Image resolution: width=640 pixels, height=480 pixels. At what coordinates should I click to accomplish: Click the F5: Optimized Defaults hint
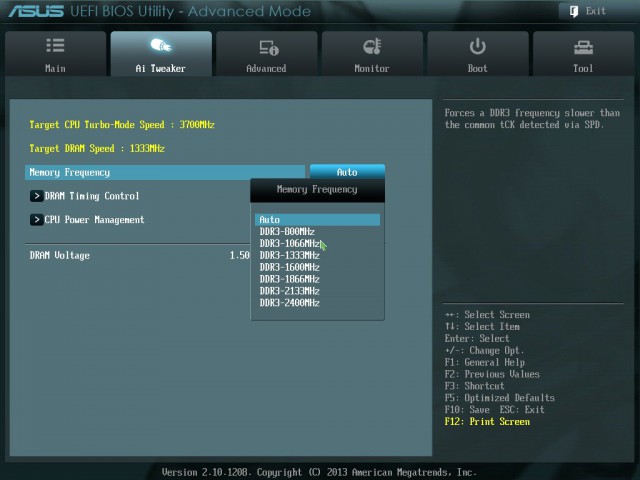500,398
